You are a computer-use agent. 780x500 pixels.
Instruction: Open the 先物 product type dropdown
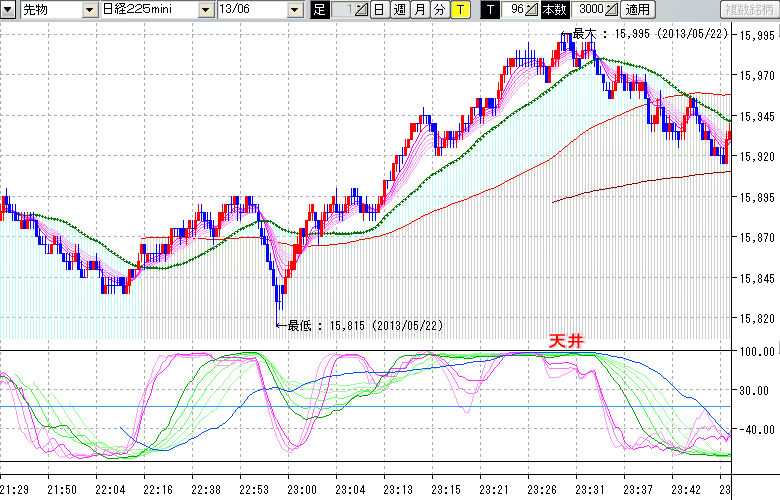[x=91, y=10]
